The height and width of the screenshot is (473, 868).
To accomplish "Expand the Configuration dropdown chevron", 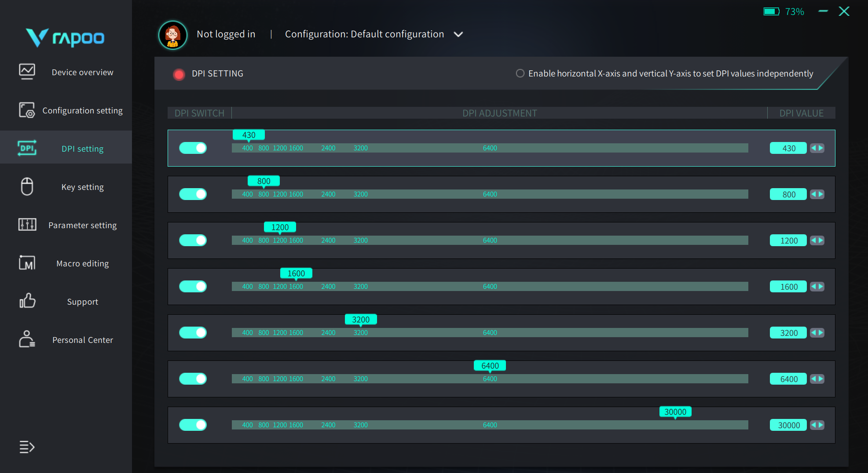I will pos(458,34).
